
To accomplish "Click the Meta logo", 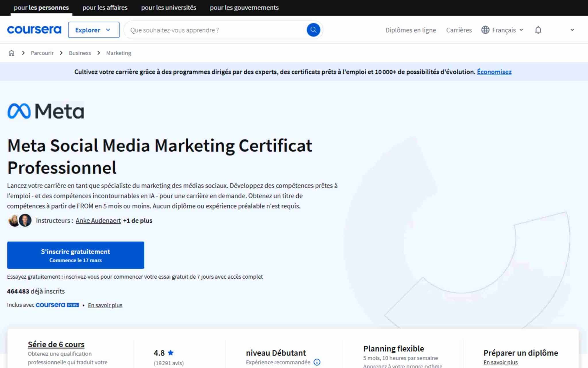I will 46,111.
